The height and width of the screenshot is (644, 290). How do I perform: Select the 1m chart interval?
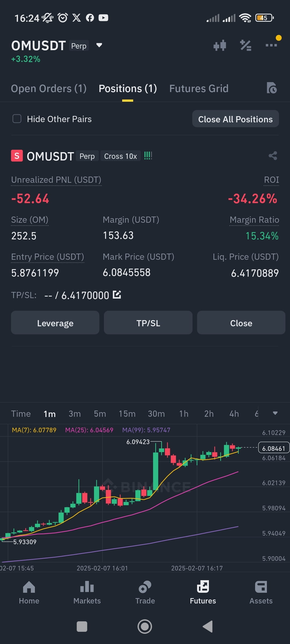(50, 414)
